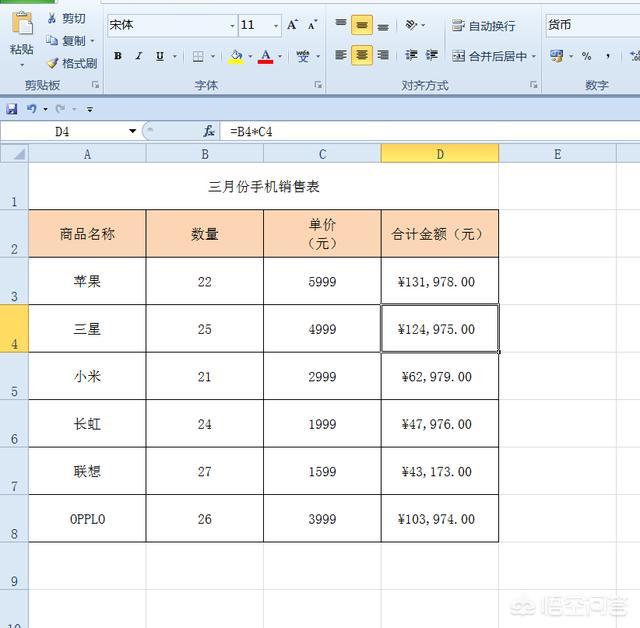
Task: Toggle Bold formatting
Action: (x=118, y=56)
